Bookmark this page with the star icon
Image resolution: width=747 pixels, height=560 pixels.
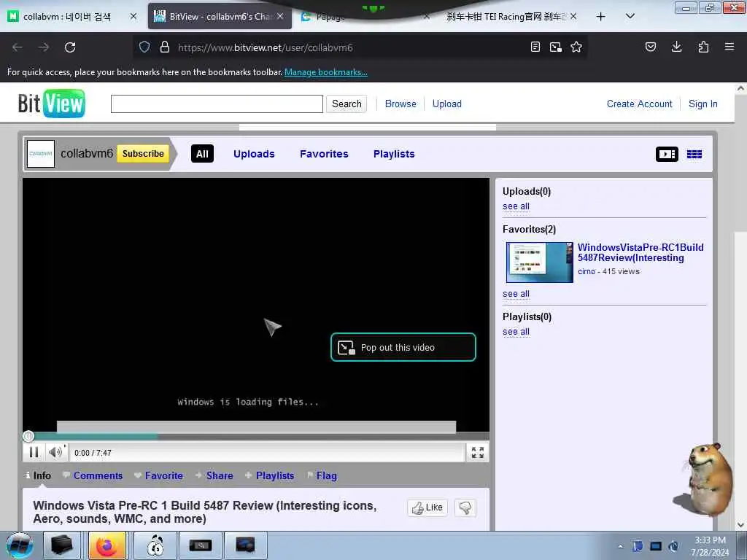tap(576, 47)
